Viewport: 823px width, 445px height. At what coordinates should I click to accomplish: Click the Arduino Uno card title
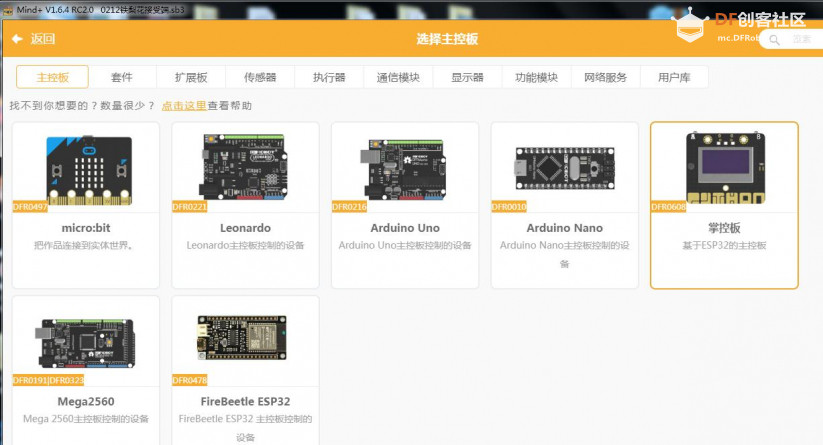click(x=405, y=228)
